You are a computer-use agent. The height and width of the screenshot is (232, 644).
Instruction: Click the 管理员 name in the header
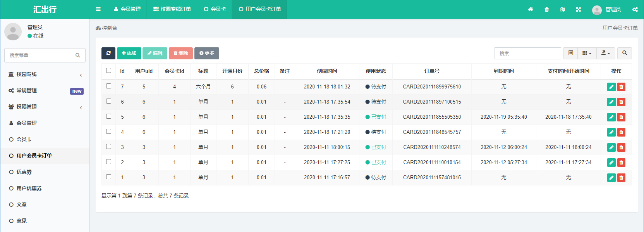tap(613, 9)
